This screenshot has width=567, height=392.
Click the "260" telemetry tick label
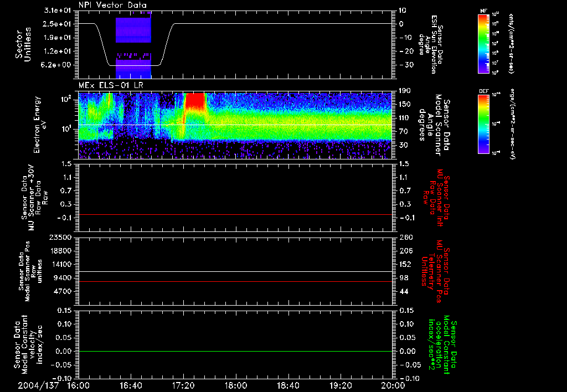pyautogui.click(x=406, y=237)
